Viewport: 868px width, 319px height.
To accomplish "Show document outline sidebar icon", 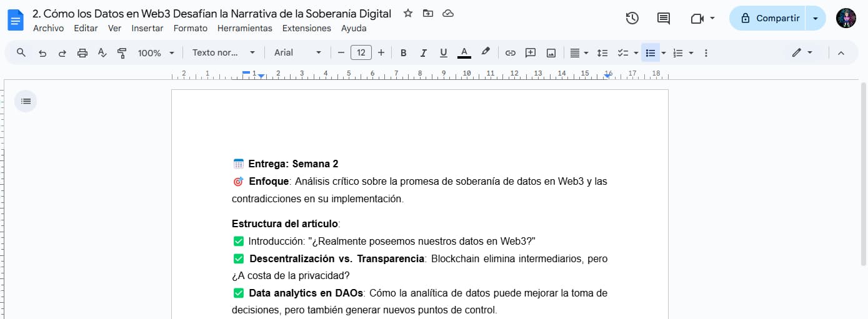I will [x=26, y=101].
